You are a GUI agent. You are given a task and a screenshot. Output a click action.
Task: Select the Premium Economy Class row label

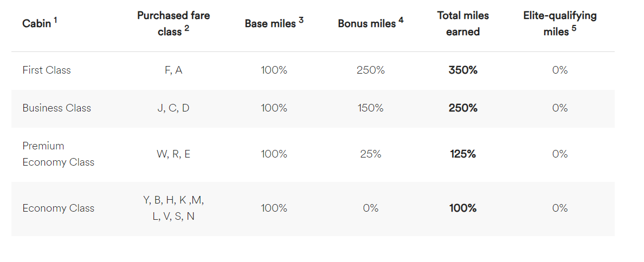(58, 154)
